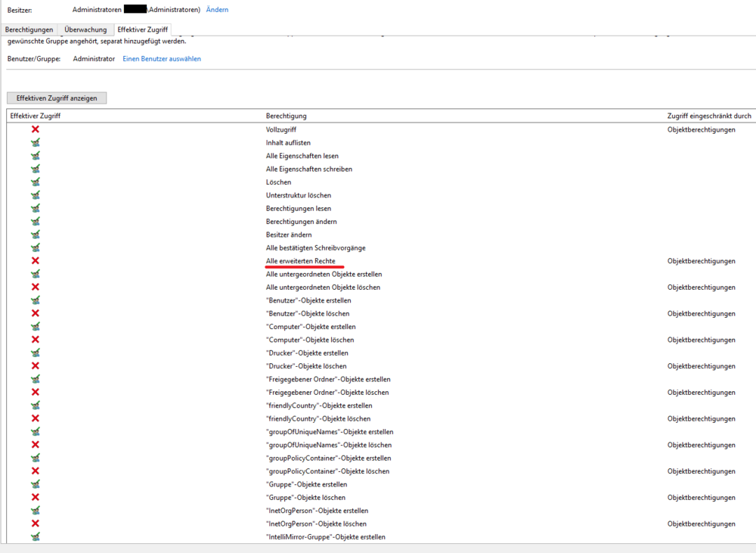
Task: Click red X icon beside "Computer"-Objekte löschen
Action: [35, 340]
